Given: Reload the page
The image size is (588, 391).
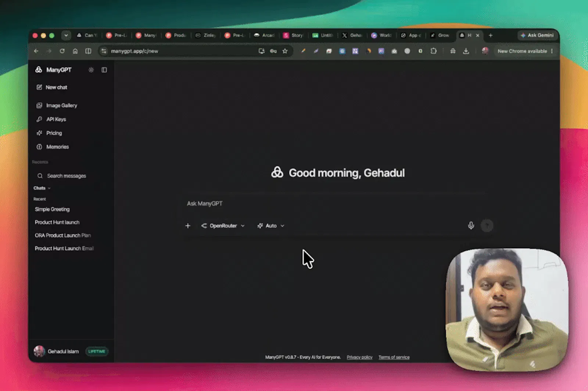Looking at the screenshot, I should click(62, 51).
